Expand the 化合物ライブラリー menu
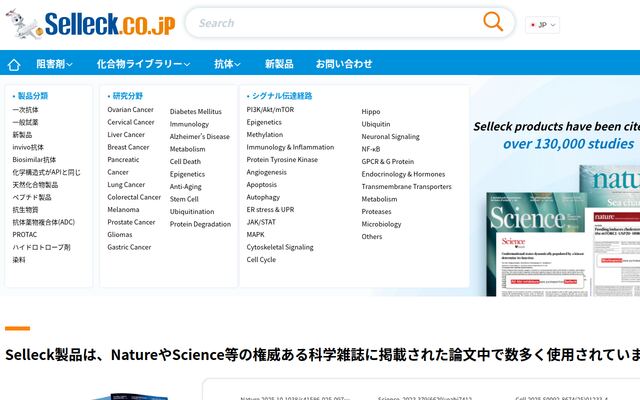 pyautogui.click(x=143, y=64)
